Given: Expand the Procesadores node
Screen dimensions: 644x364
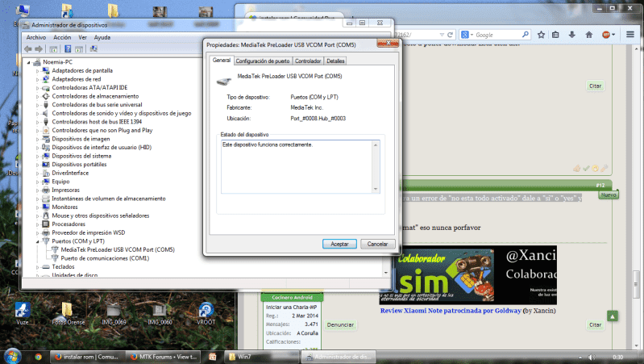Looking at the screenshot, I should click(37, 224).
